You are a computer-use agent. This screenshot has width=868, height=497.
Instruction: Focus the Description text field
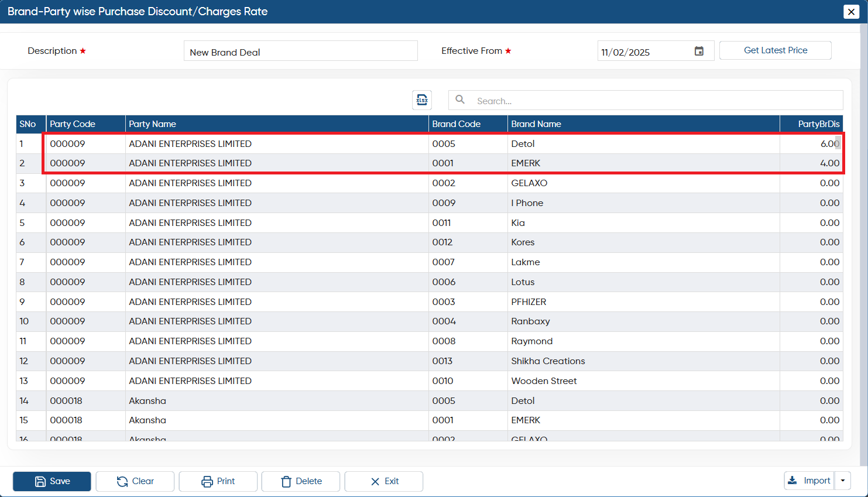click(x=301, y=52)
